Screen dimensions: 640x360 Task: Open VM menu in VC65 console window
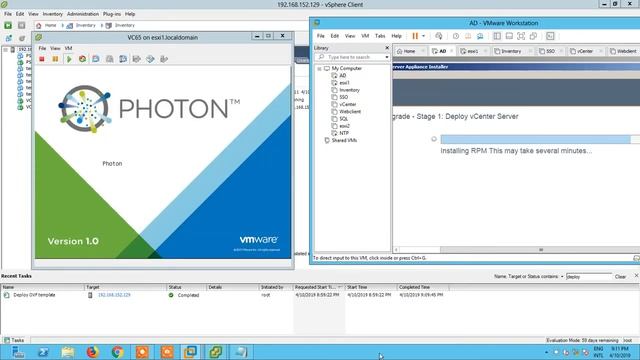(x=68, y=48)
